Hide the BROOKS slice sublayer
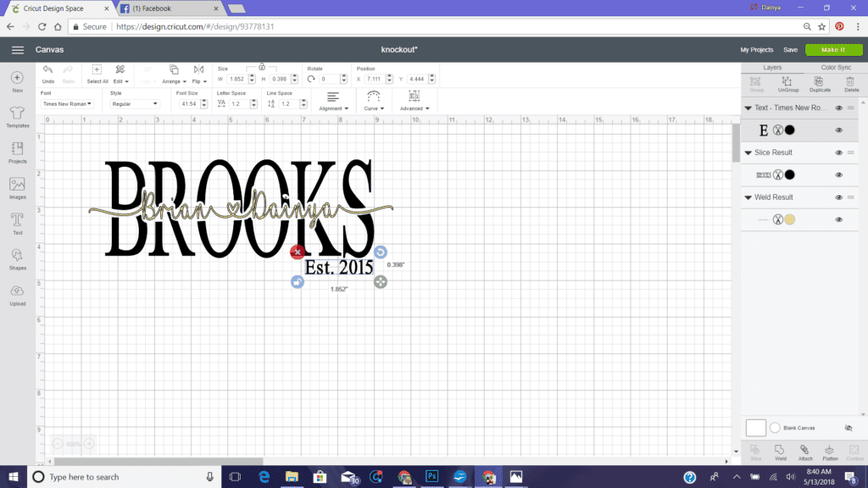 (838, 175)
